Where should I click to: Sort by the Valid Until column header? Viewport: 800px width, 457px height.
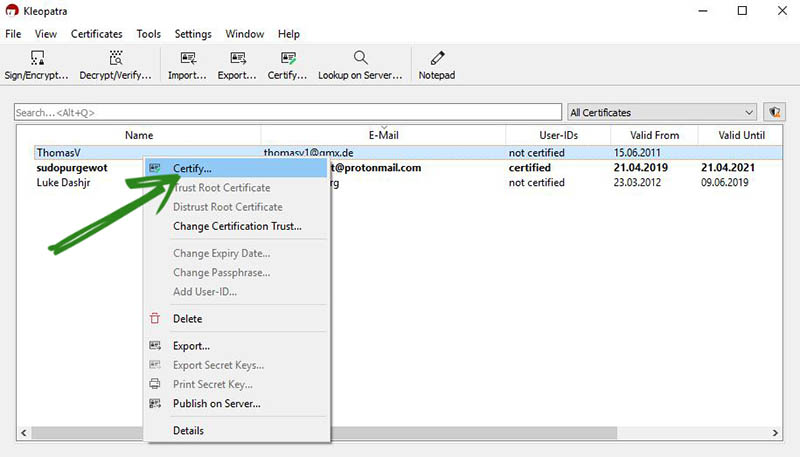[x=741, y=135]
